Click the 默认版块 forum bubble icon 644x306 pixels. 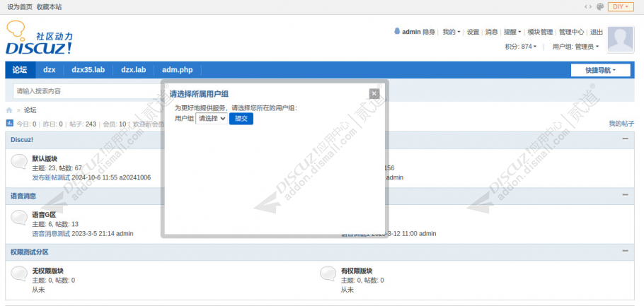19,162
